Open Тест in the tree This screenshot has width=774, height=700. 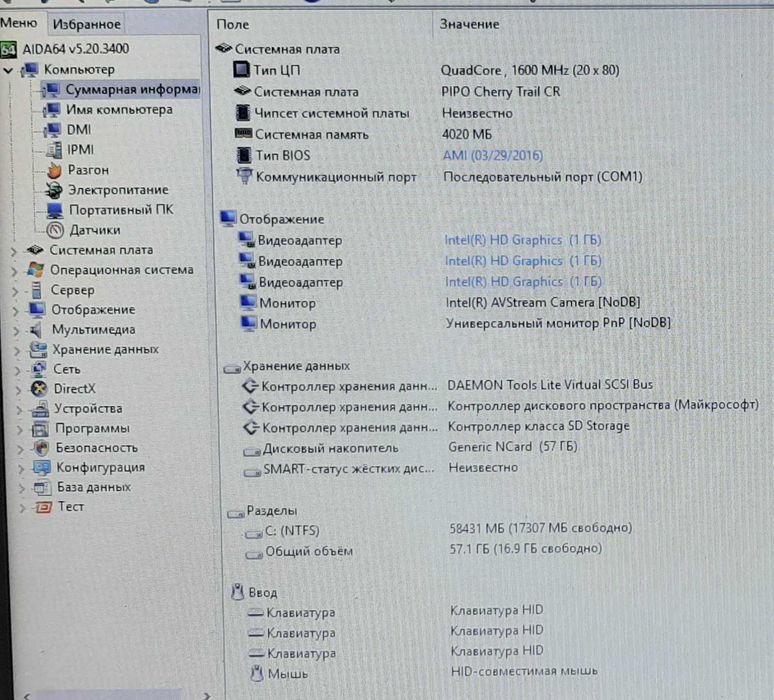[71, 507]
